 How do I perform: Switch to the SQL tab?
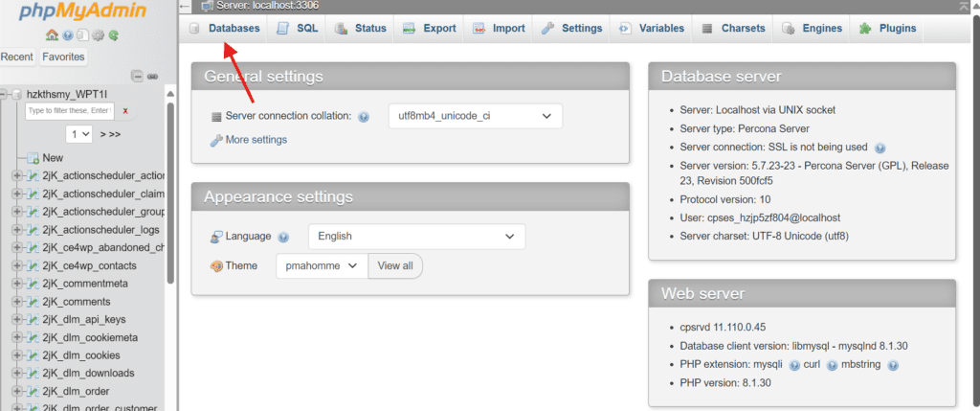(298, 28)
